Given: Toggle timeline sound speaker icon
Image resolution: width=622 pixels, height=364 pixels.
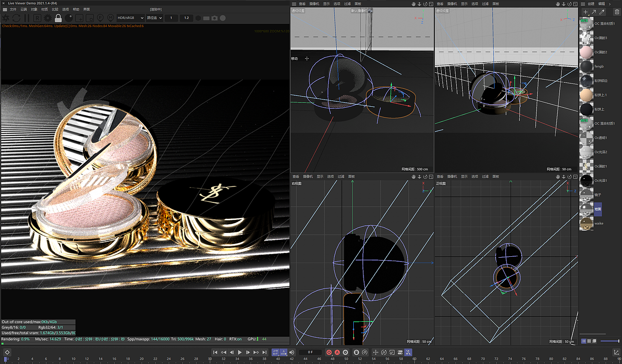Looking at the screenshot, I should coord(292,352).
